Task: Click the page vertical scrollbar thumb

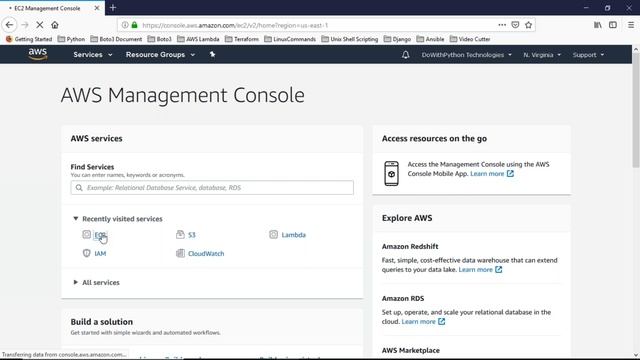Action: click(x=636, y=110)
